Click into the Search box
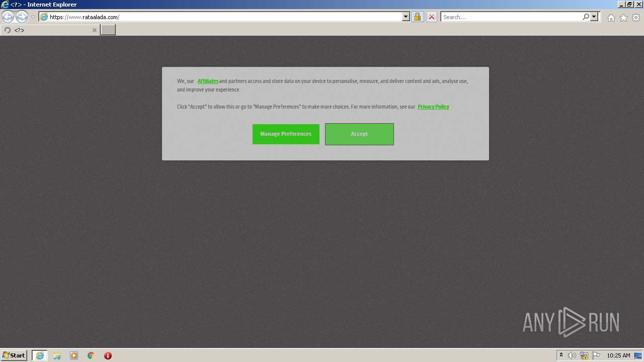 point(511,17)
